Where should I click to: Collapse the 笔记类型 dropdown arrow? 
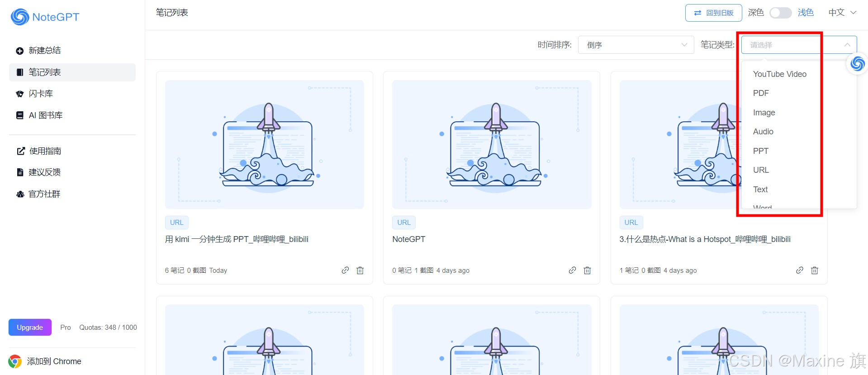point(847,45)
